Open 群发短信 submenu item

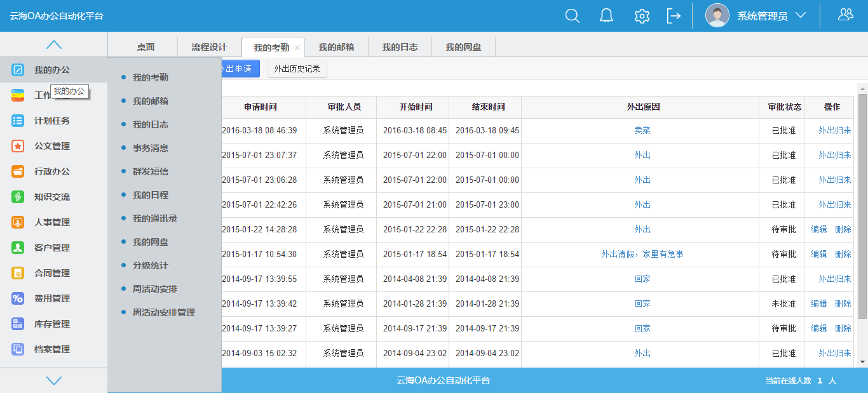(x=151, y=171)
